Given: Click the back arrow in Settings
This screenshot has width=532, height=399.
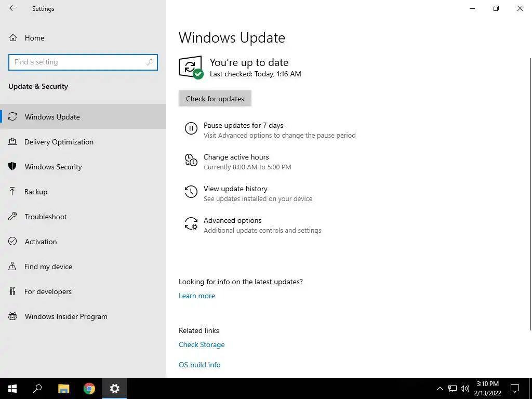Looking at the screenshot, I should [12, 8].
